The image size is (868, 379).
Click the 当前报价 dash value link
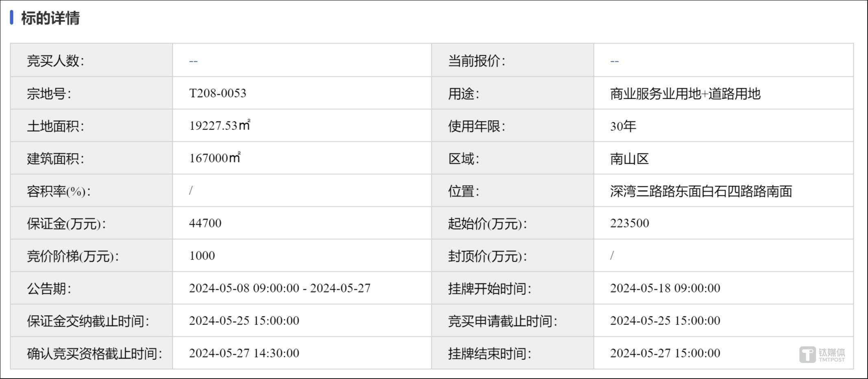[x=614, y=61]
